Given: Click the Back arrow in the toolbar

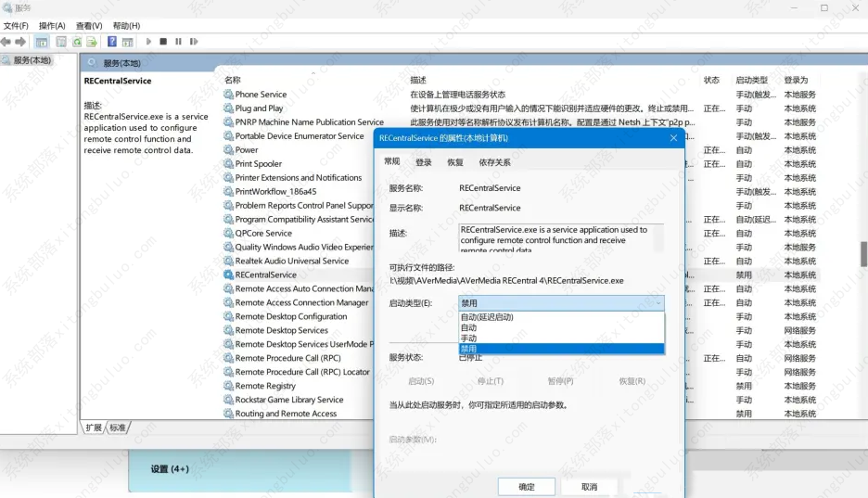Looking at the screenshot, I should tap(6, 42).
